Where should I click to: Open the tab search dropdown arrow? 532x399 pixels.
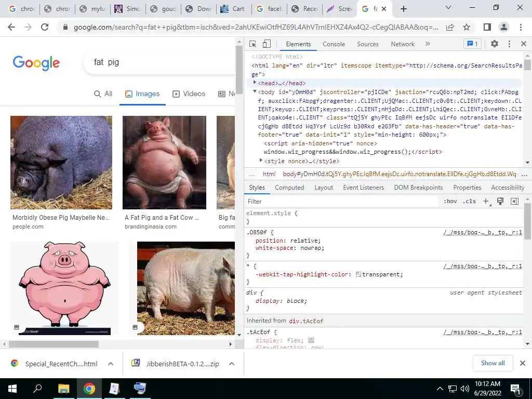(448, 7)
